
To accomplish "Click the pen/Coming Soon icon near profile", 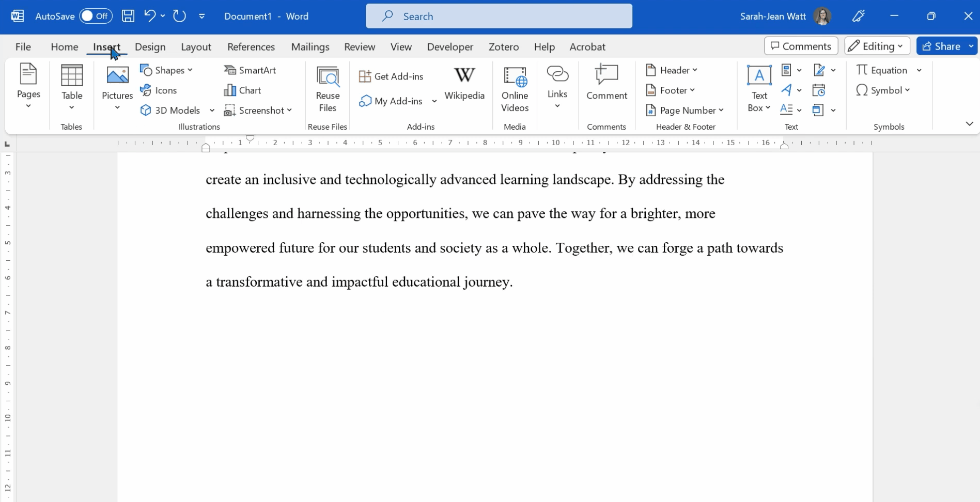I will pyautogui.click(x=859, y=16).
